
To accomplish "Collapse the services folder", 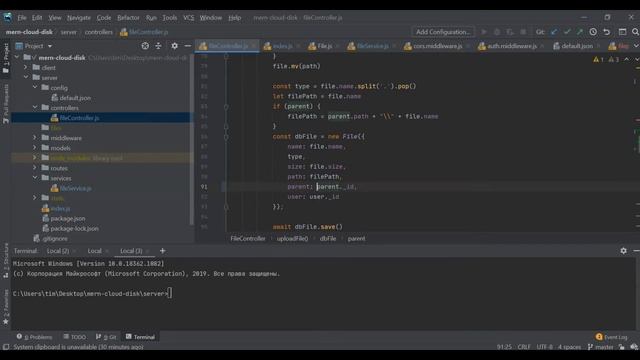I will 35,178.
